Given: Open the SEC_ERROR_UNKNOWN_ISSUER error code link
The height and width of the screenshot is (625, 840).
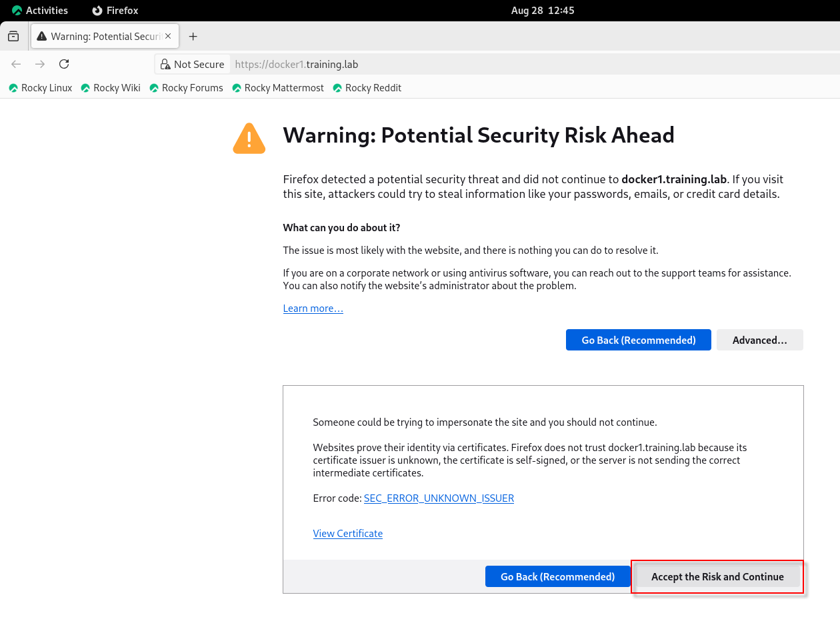Looking at the screenshot, I should click(439, 498).
